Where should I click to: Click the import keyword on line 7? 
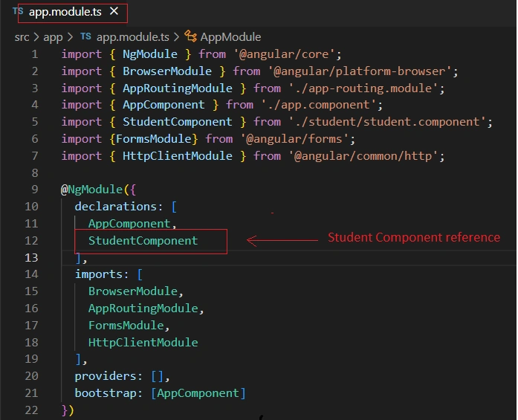pyautogui.click(x=81, y=156)
